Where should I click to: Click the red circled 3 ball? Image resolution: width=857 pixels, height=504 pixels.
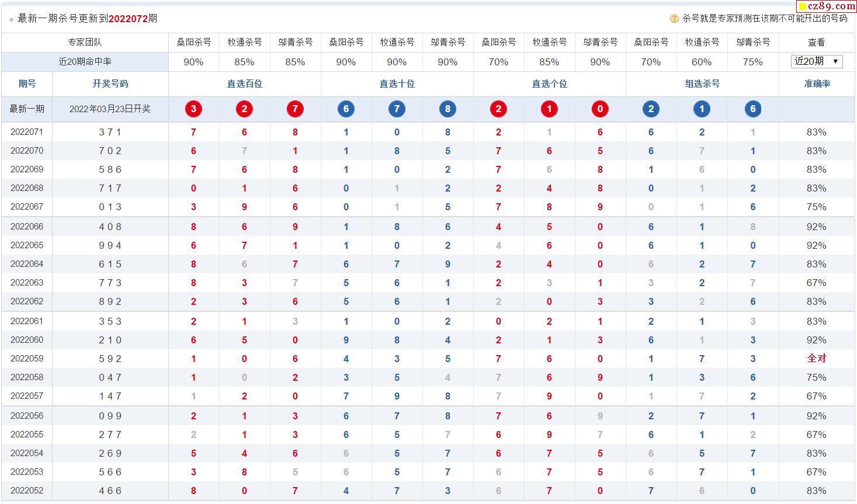click(x=193, y=109)
